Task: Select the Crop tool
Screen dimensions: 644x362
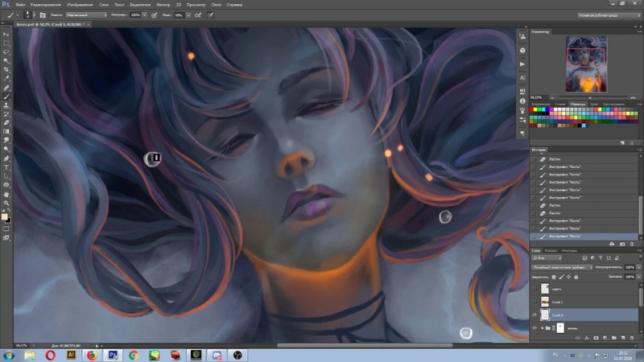Action: 6,70
